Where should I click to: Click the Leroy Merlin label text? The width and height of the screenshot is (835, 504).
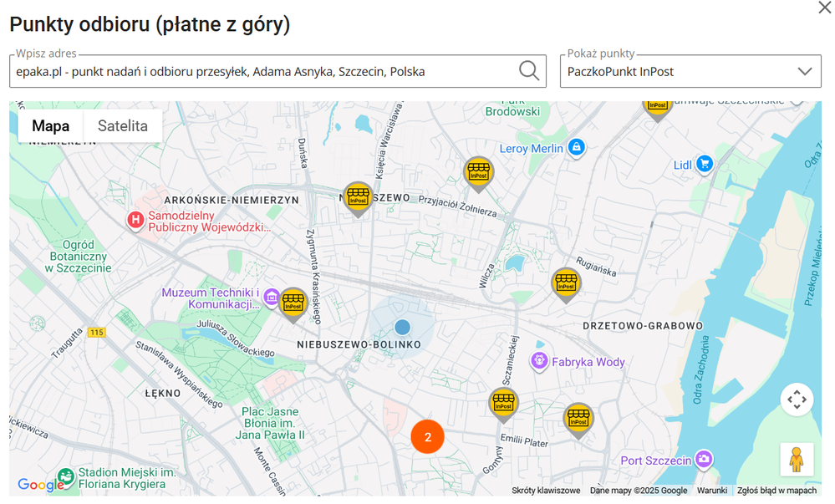(531, 149)
